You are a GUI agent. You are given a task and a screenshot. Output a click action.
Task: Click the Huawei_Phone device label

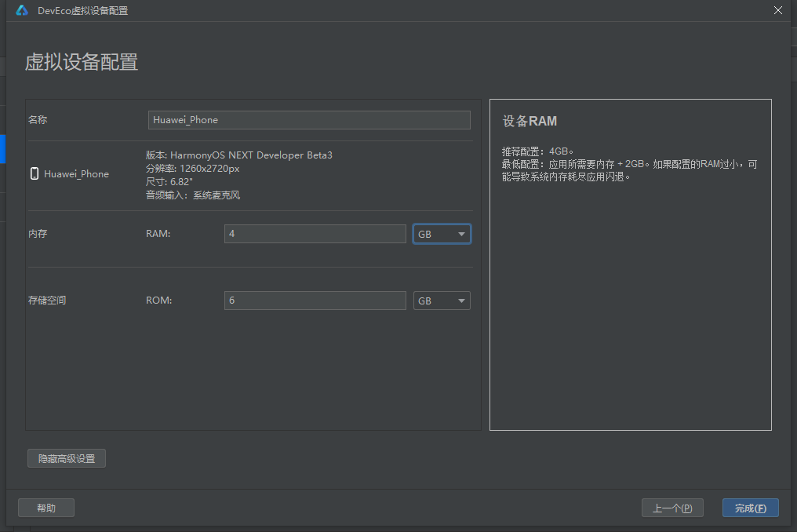coord(76,174)
